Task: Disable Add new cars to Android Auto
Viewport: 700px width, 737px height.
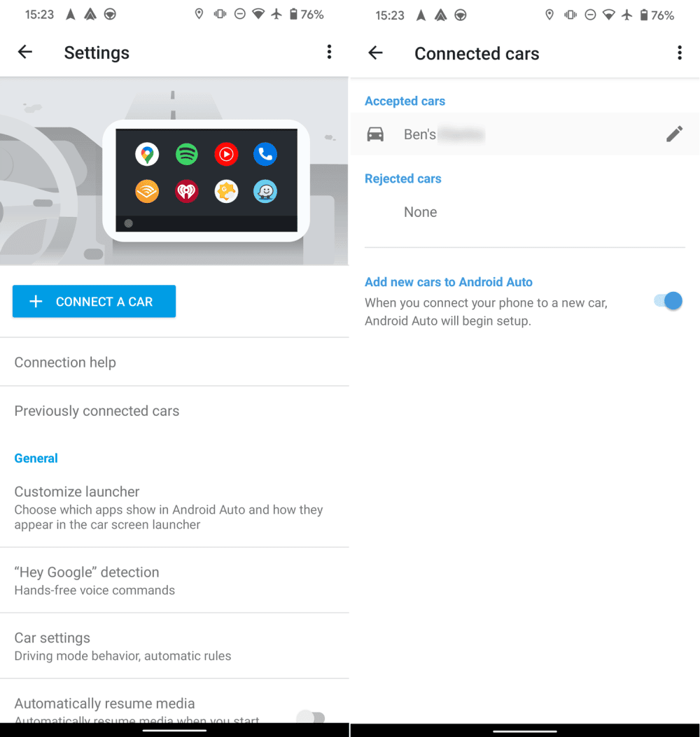Action: pyautogui.click(x=667, y=300)
